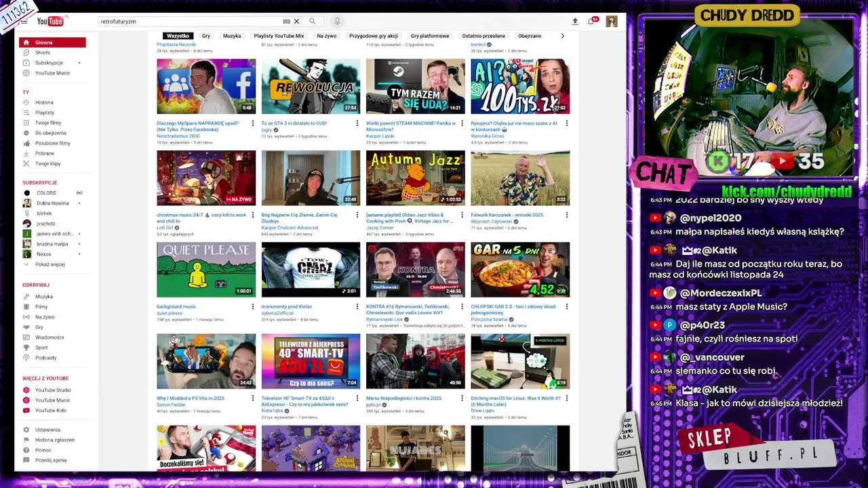This screenshot has height=488, width=868.
Task: Select the Ostatnio przesłane chip
Action: pos(484,36)
